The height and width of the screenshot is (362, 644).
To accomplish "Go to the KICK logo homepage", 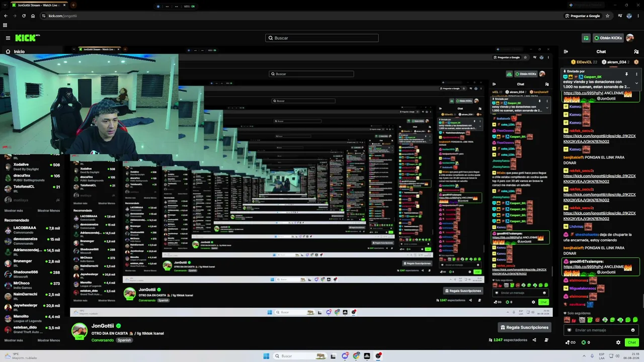I will pyautogui.click(x=27, y=38).
